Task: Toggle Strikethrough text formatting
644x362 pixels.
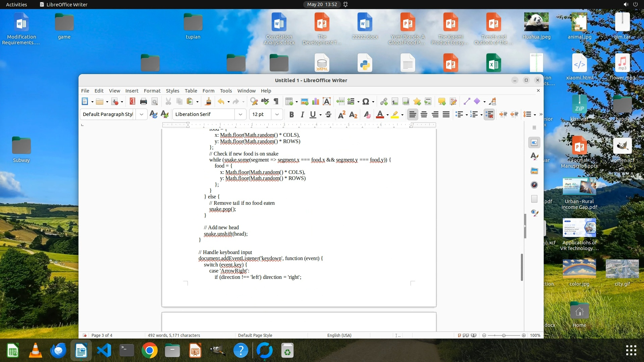Action: coord(328,115)
